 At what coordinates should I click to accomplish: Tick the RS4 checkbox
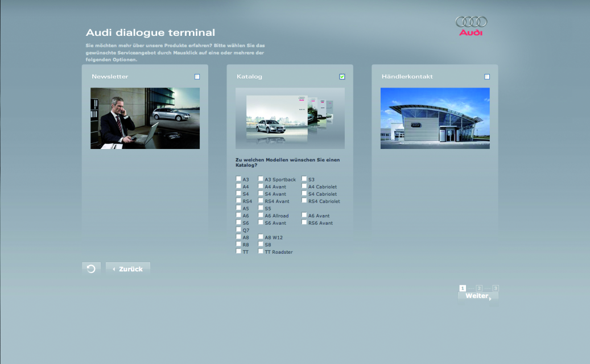pos(238,200)
